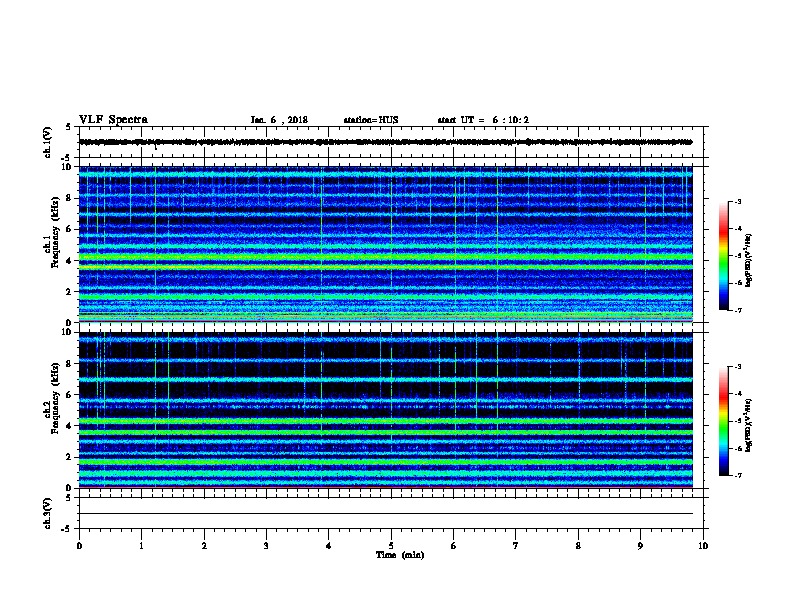The width and height of the screenshot is (792, 612).
Task: Click time axis tick label "1"
Action: point(141,545)
